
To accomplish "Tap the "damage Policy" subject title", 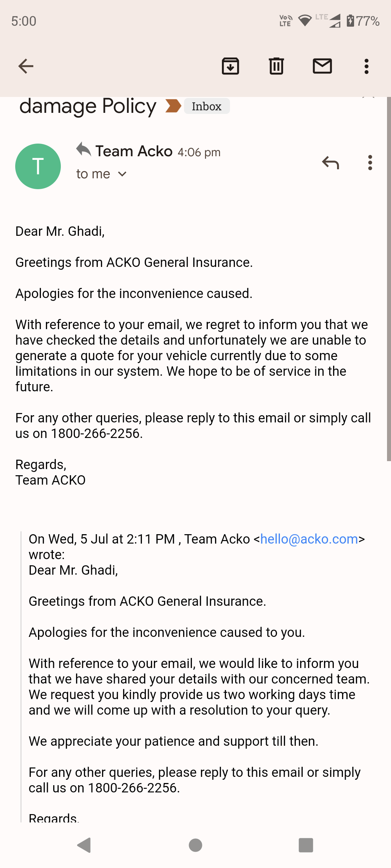I will (88, 106).
